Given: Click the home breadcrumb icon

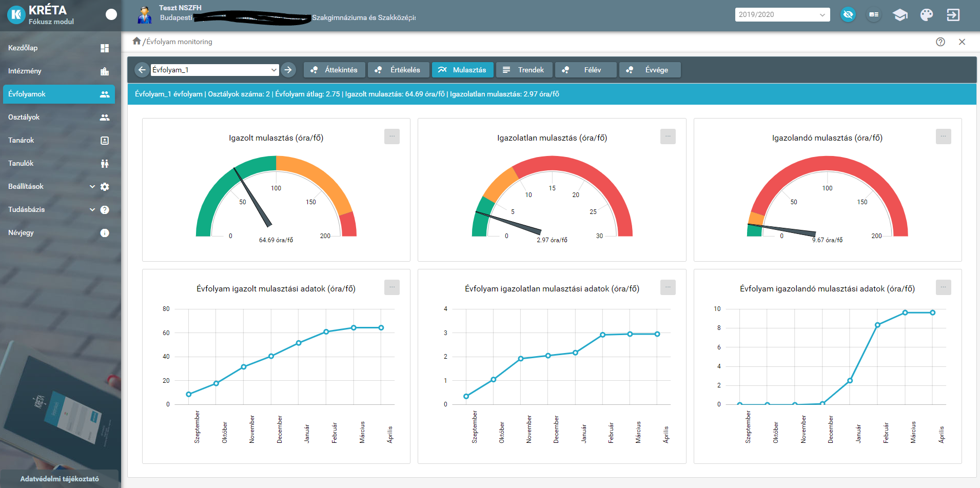Looking at the screenshot, I should pyautogui.click(x=136, y=41).
